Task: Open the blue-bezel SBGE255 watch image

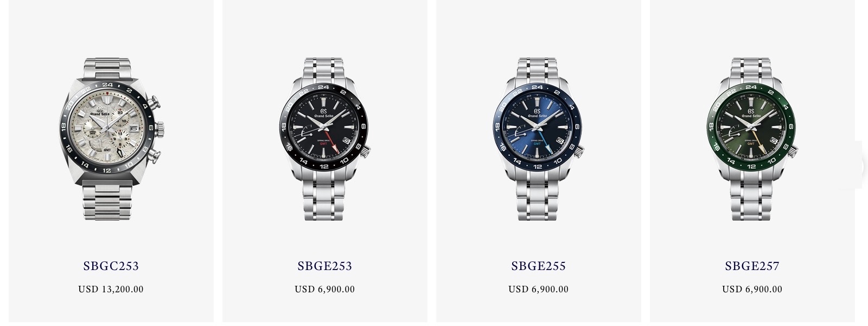Action: tap(539, 139)
